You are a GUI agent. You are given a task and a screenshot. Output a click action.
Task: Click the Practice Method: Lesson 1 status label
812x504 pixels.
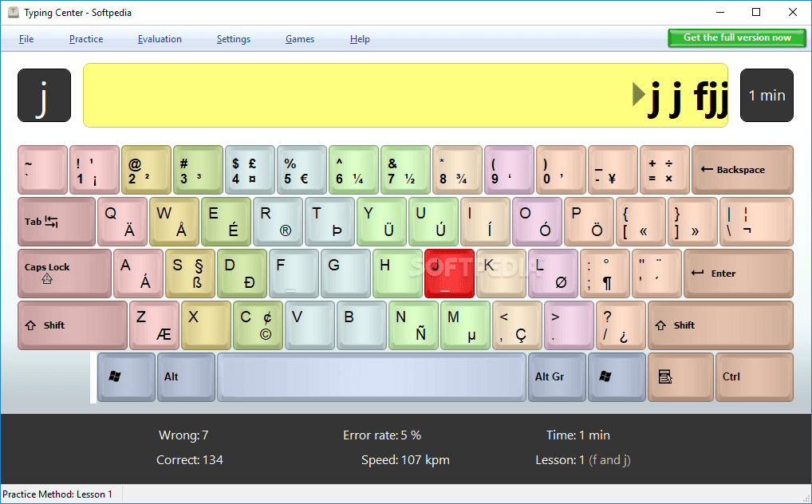(59, 494)
